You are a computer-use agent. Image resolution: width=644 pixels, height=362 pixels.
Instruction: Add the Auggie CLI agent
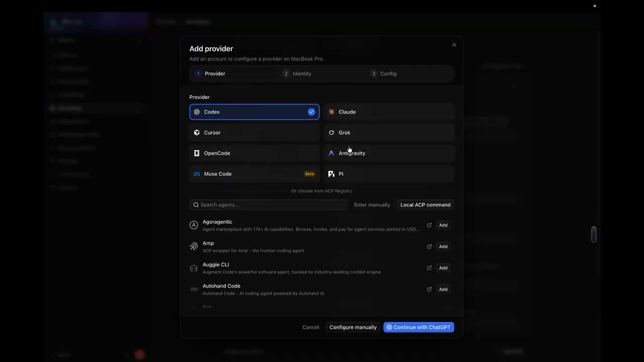click(443, 268)
